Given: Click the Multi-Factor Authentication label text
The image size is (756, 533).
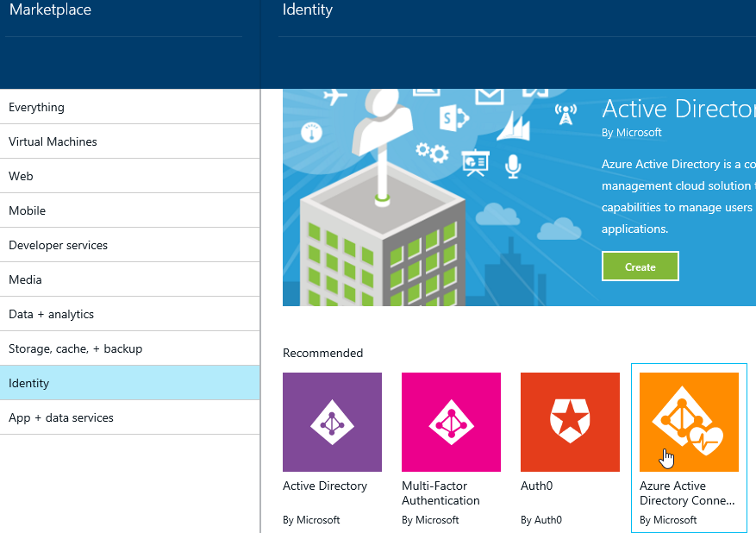Looking at the screenshot, I should (440, 493).
